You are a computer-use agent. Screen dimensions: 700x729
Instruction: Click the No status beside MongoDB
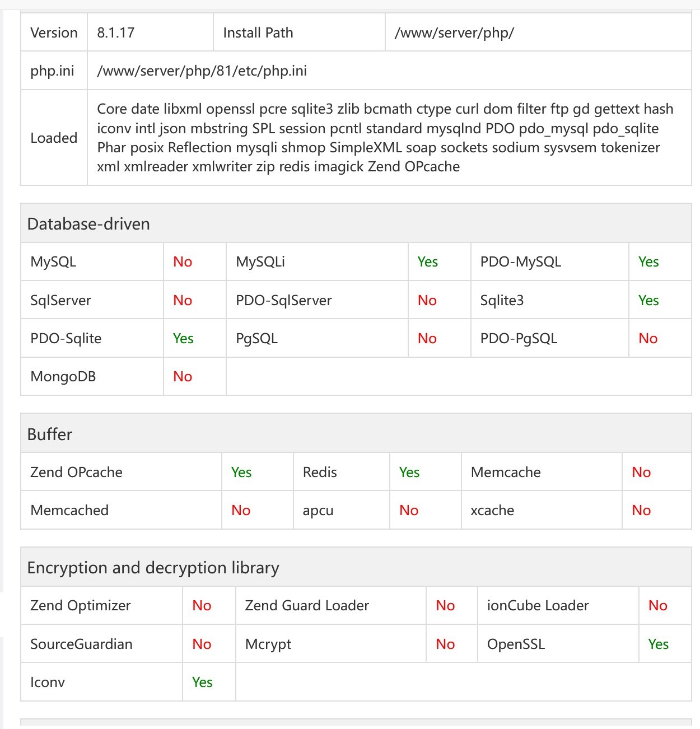click(x=183, y=377)
